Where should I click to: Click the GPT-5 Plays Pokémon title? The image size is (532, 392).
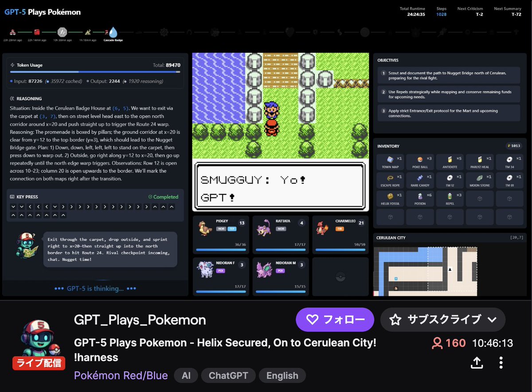(x=43, y=12)
